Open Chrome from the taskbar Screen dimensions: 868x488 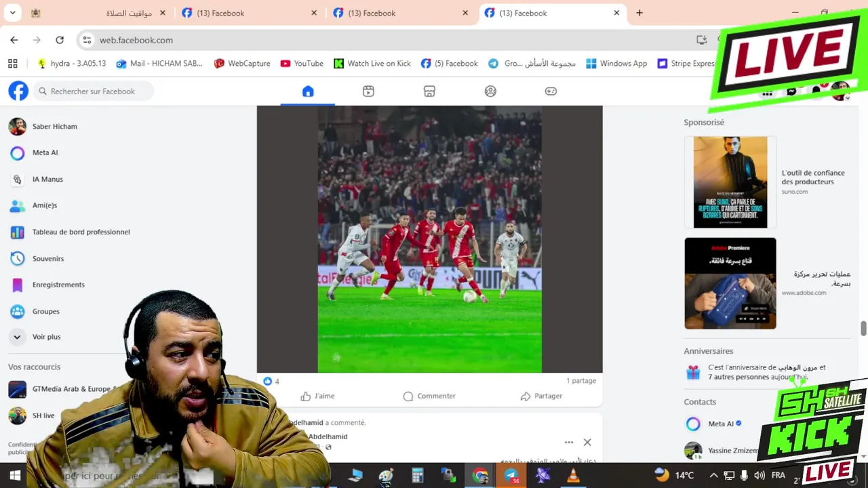pyautogui.click(x=480, y=476)
